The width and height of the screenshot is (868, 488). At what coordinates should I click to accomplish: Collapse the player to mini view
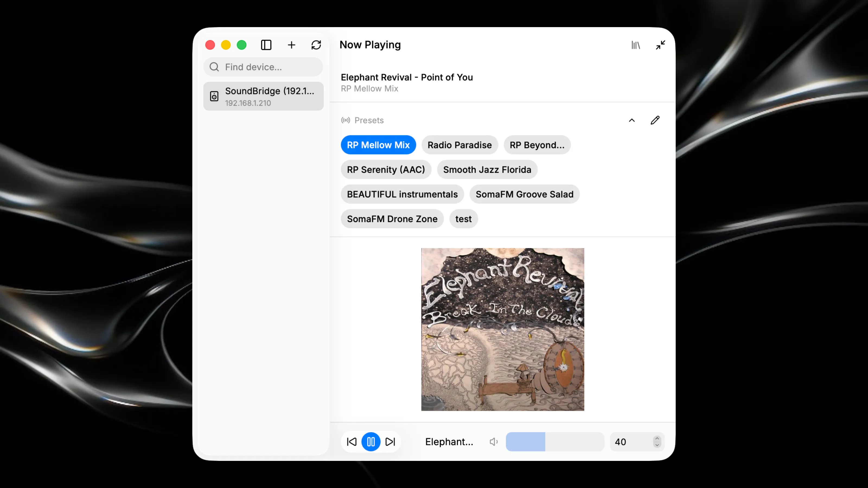coord(660,45)
